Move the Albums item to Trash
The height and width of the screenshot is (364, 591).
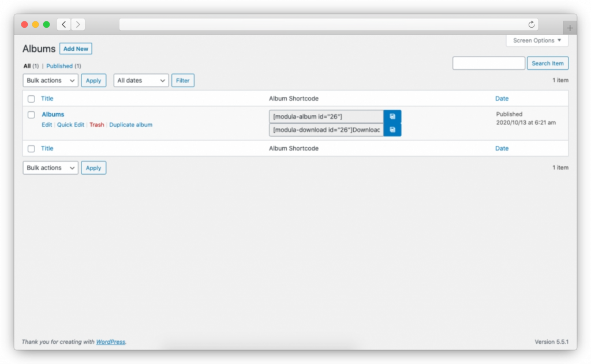(x=96, y=125)
